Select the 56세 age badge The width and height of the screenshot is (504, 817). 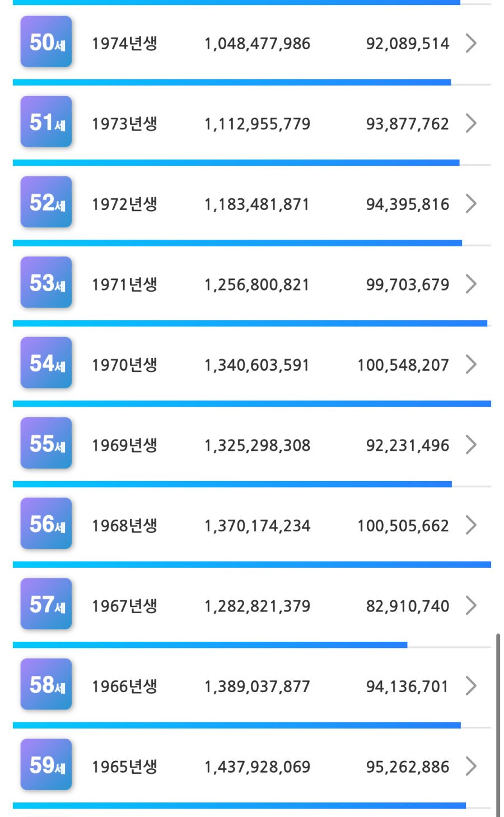(46, 525)
